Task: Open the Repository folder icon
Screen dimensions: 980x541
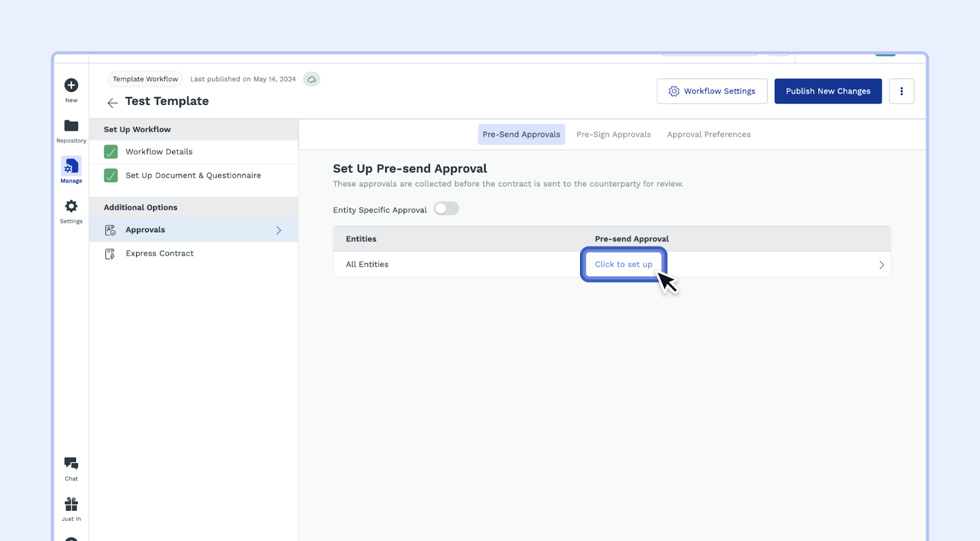Action: pos(71,126)
